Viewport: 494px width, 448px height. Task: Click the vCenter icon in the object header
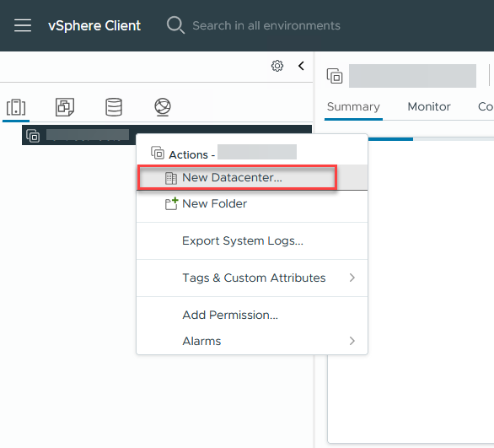coord(335,76)
